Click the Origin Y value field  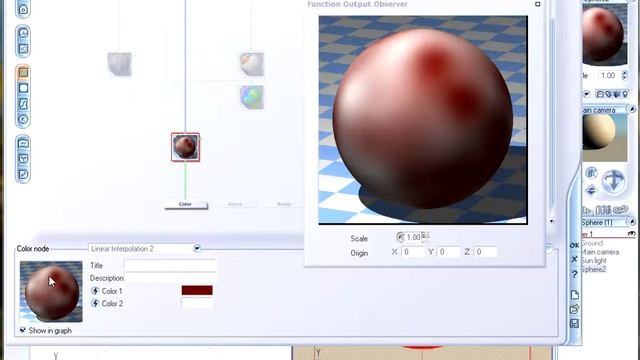(448, 252)
